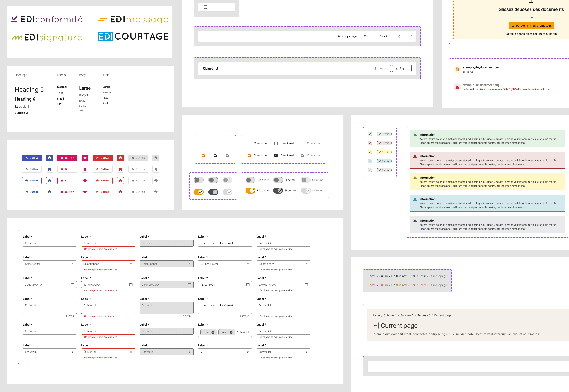569x392 pixels.
Task: Click the '15/03/1994' date input field
Action: point(225,285)
